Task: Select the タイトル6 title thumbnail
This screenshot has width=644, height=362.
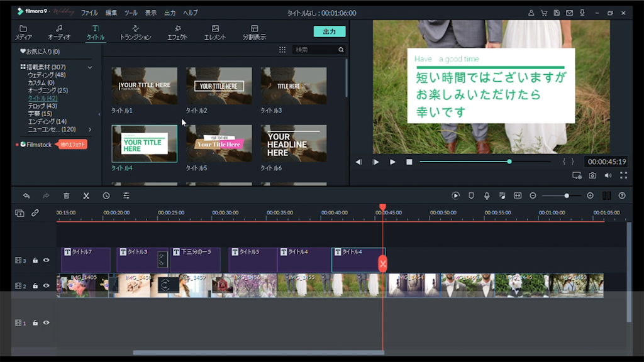Action: 294,143
